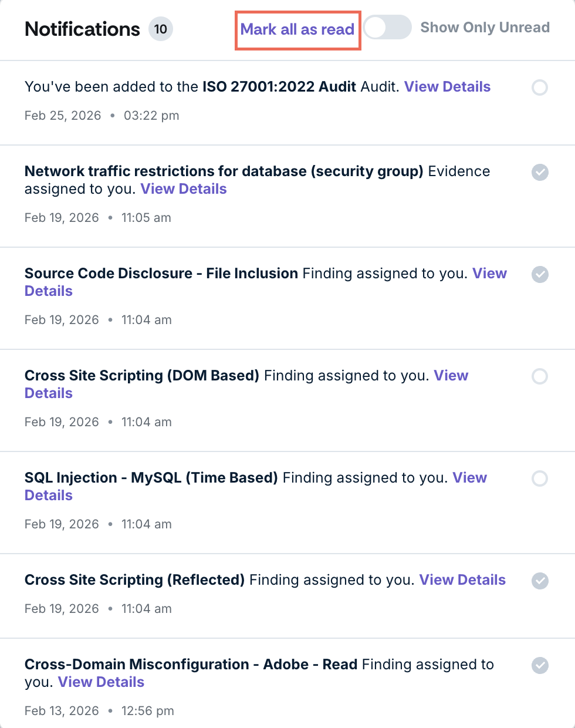
Task: Click Mark all as read
Action: tap(297, 29)
